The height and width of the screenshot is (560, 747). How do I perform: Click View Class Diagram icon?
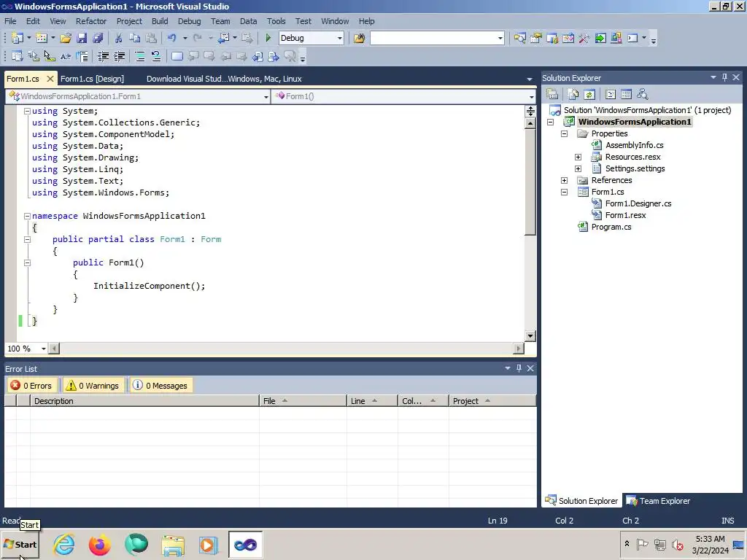tap(642, 94)
